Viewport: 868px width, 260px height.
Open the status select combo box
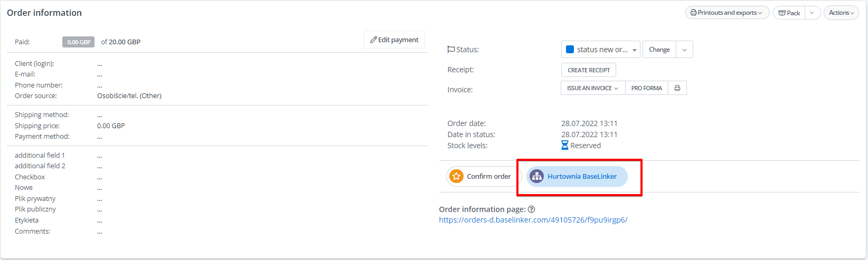tap(600, 50)
